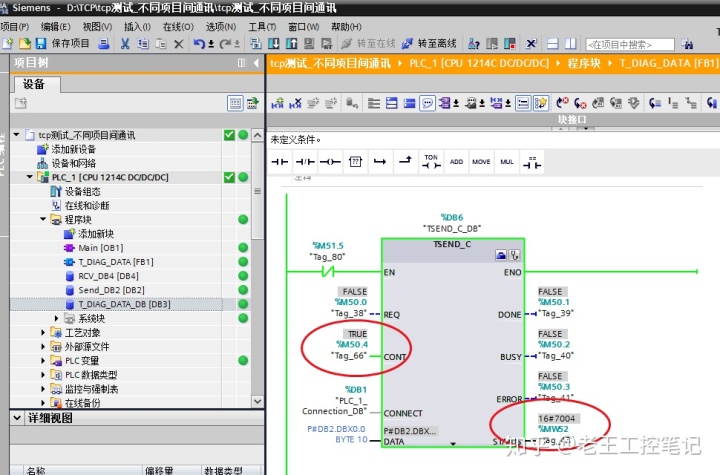Viewport: 720px width, 475px height.
Task: Open the undo history dropdown arrow
Action: (211, 44)
